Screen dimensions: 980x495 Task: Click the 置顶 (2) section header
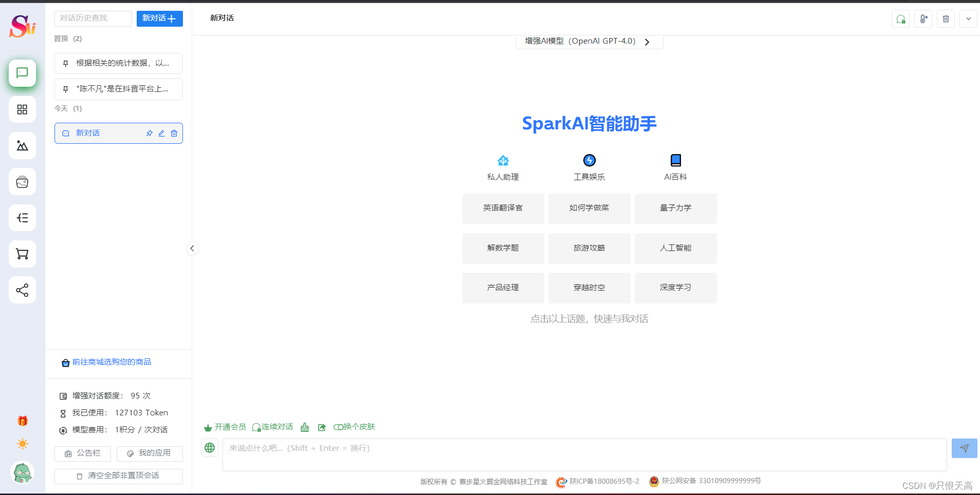pyautogui.click(x=68, y=39)
